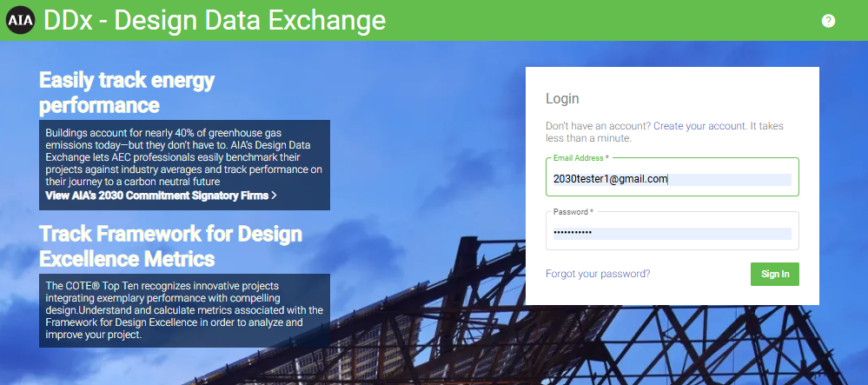
Task: Click Track Framework for Design Excellence Metrics heading
Action: pos(170,246)
